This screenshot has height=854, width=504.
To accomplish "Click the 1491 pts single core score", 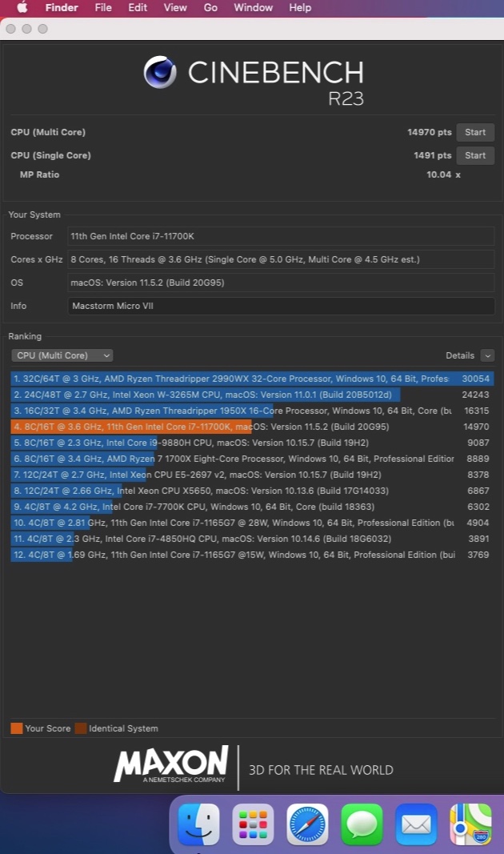I will pyautogui.click(x=432, y=155).
